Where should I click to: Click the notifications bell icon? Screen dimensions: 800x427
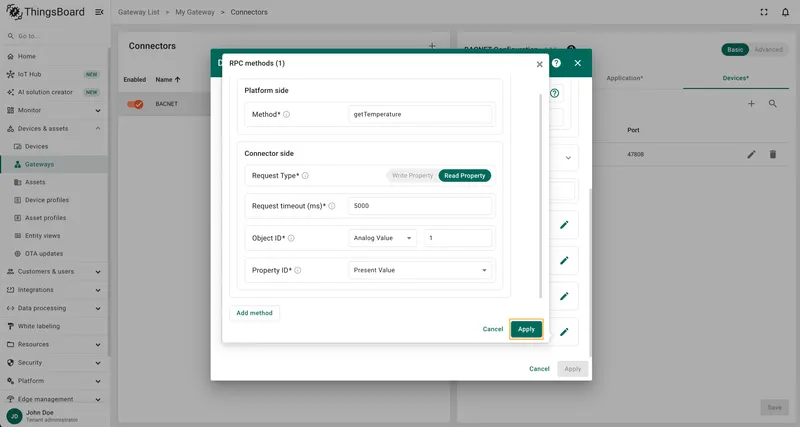pos(785,12)
